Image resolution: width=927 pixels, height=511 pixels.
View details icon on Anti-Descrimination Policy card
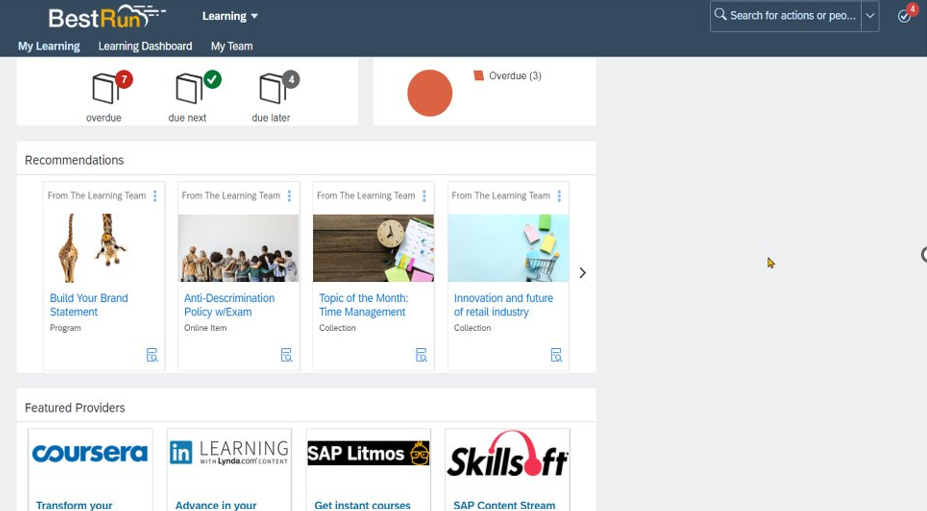286,355
